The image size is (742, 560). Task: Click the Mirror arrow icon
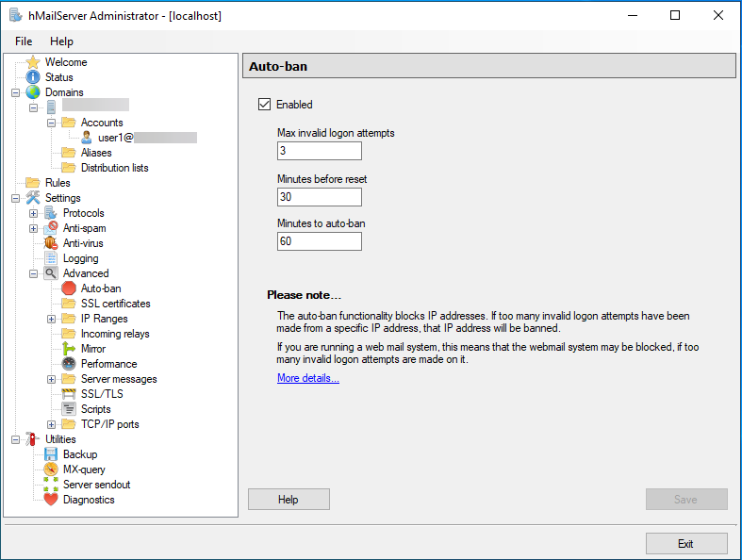point(69,349)
